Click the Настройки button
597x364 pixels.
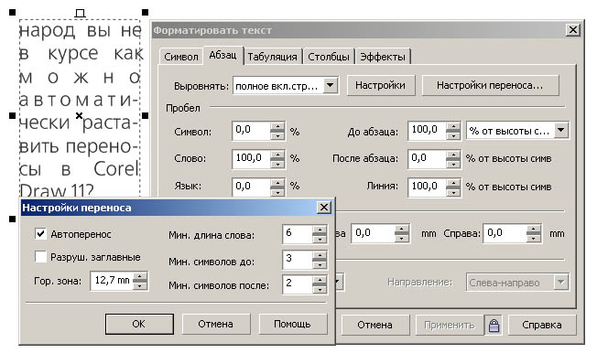[x=380, y=85]
